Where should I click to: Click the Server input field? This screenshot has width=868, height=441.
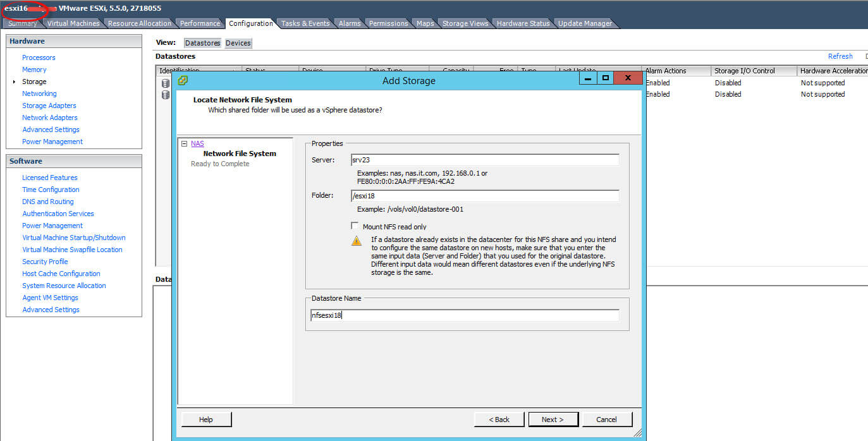485,160
